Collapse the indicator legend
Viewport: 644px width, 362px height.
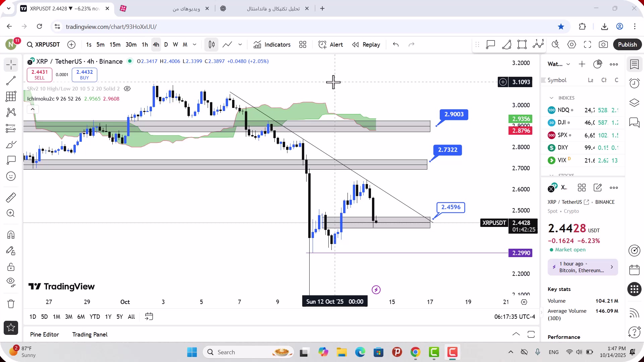(33, 109)
